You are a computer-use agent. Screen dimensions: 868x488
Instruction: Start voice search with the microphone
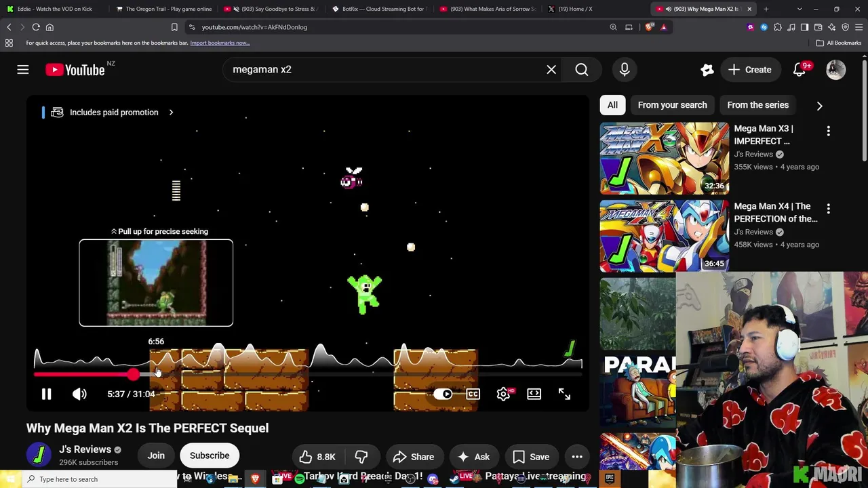[x=625, y=69]
